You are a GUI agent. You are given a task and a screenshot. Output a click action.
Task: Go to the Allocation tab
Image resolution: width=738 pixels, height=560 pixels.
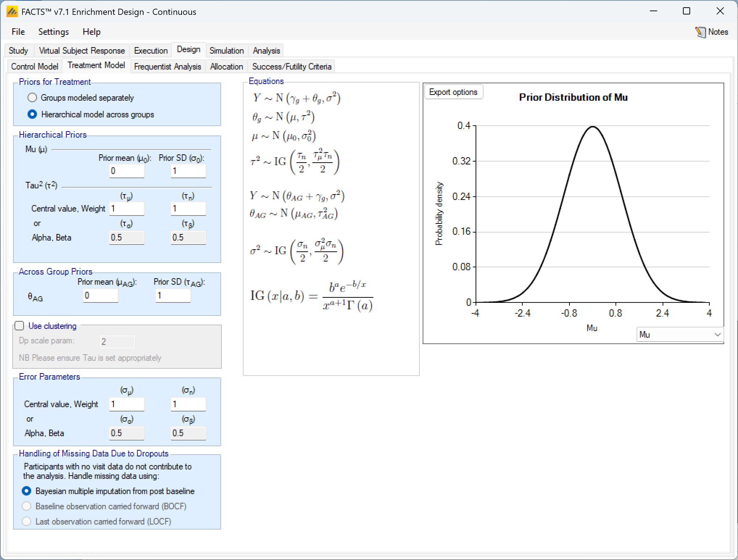[x=226, y=66]
